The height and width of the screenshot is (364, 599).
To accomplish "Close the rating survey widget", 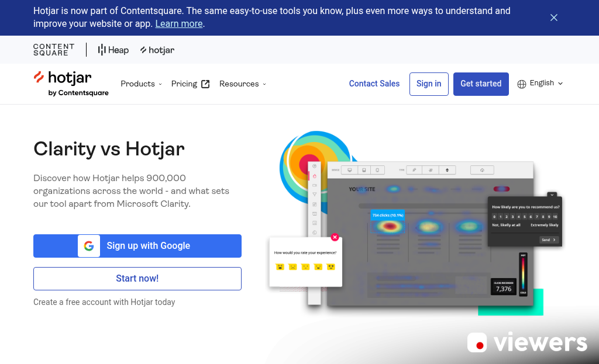I will [x=335, y=237].
